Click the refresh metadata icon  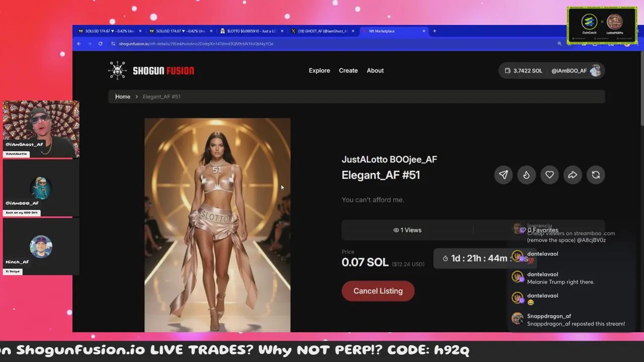tap(596, 175)
